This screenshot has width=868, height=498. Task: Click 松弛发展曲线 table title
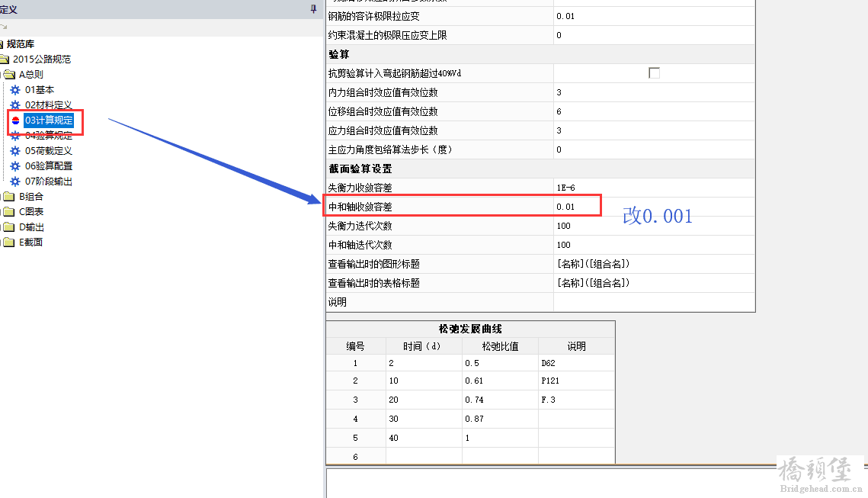tap(470, 329)
